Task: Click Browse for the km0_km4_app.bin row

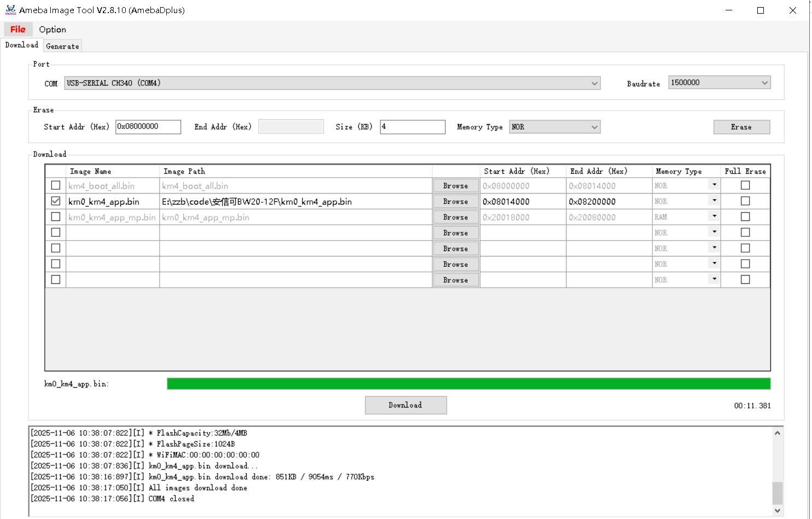Action: (x=455, y=202)
